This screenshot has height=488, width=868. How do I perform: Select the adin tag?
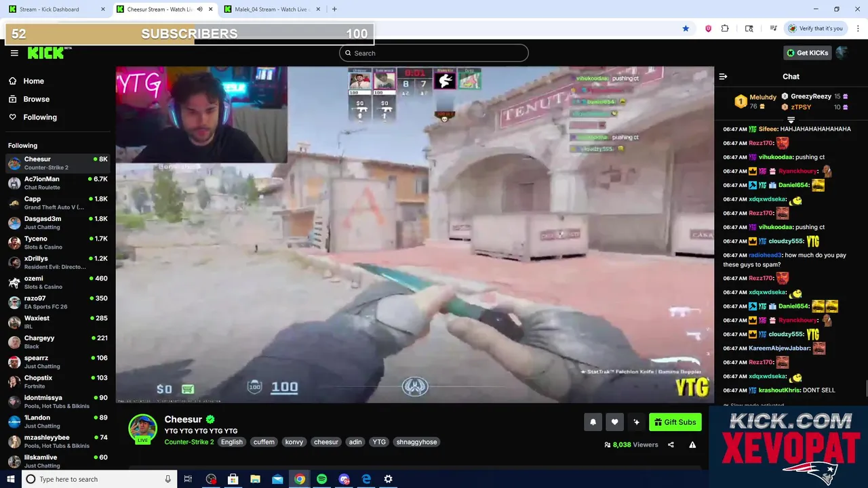pos(355,442)
